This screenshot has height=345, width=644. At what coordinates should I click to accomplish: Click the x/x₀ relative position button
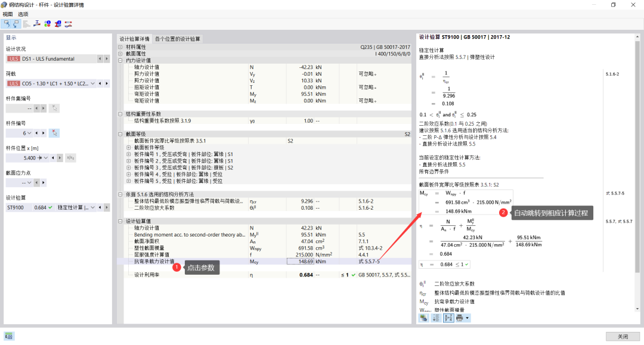[70, 158]
